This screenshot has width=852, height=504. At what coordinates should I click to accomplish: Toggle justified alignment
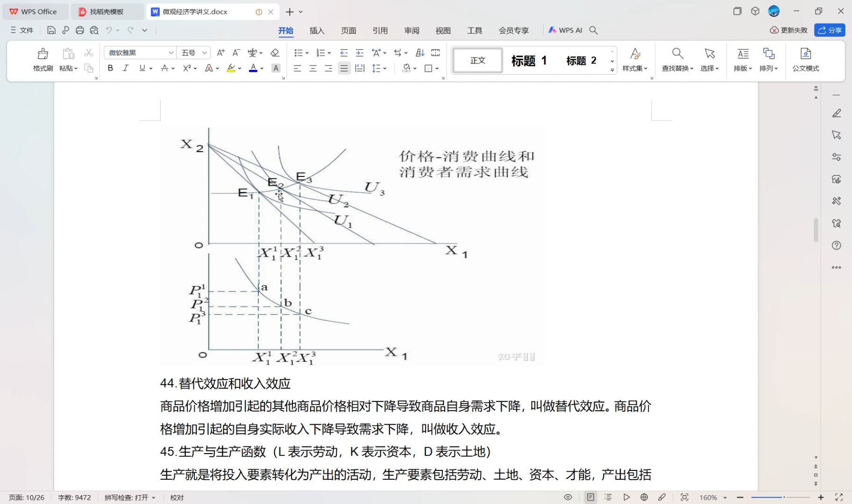[344, 69]
